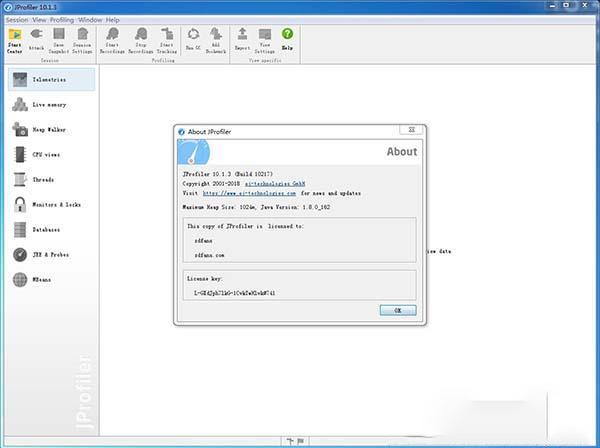
Task: Follow the ej-technologies GmbH link
Action: coord(275,184)
